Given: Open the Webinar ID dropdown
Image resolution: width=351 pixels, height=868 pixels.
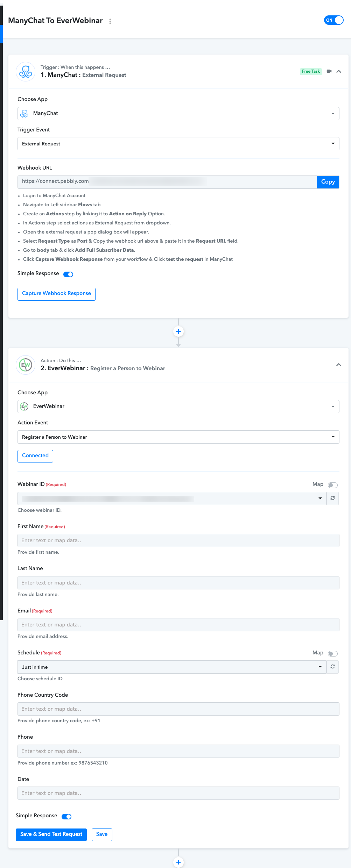Looking at the screenshot, I should (172, 498).
